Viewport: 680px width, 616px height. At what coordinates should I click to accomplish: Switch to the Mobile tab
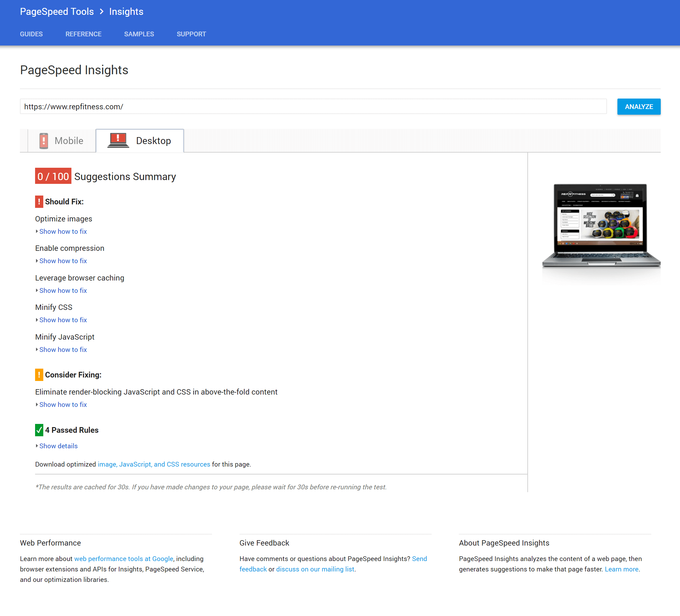[62, 141]
